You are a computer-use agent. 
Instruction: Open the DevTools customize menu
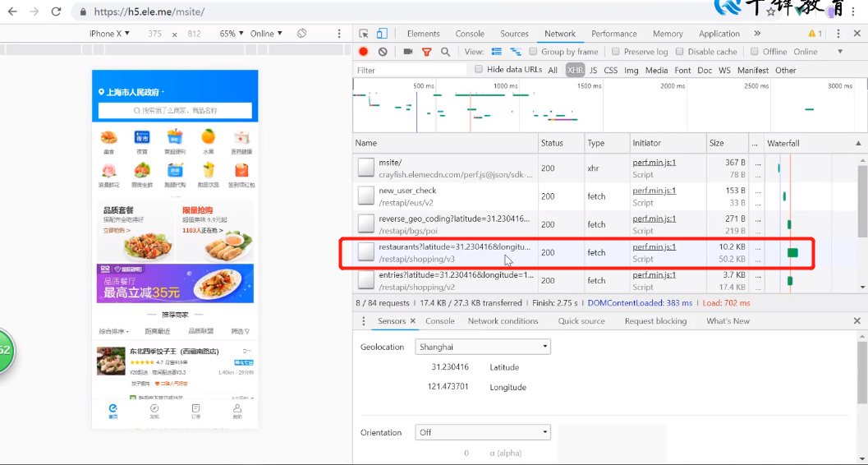point(838,34)
